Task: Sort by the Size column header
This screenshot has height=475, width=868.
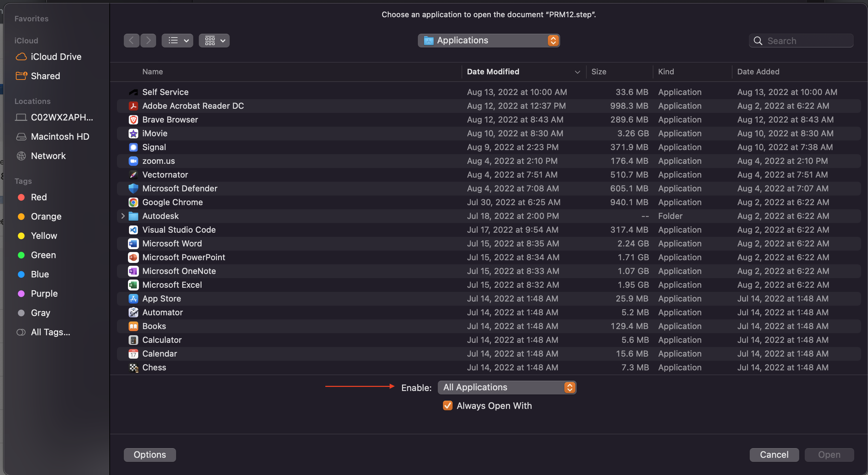Action: [599, 72]
